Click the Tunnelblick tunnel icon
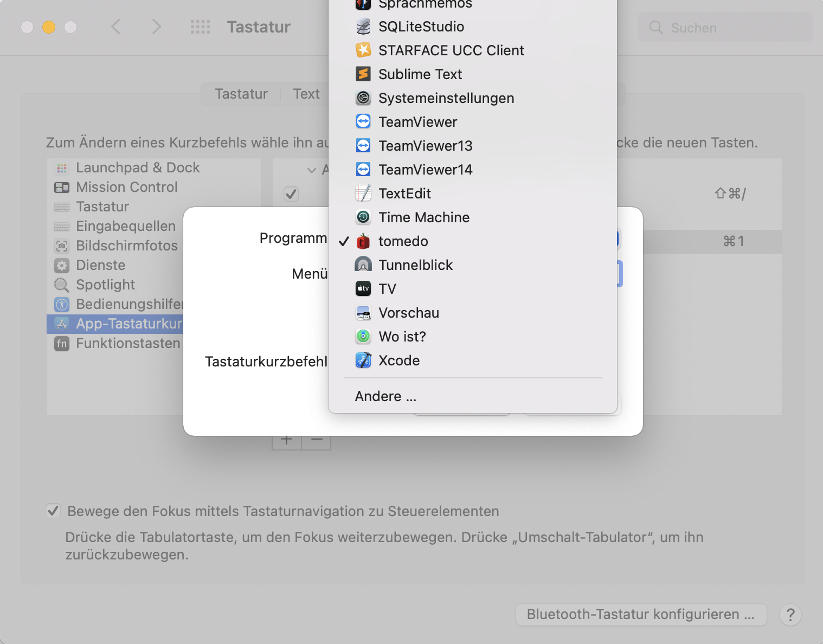 tap(363, 265)
